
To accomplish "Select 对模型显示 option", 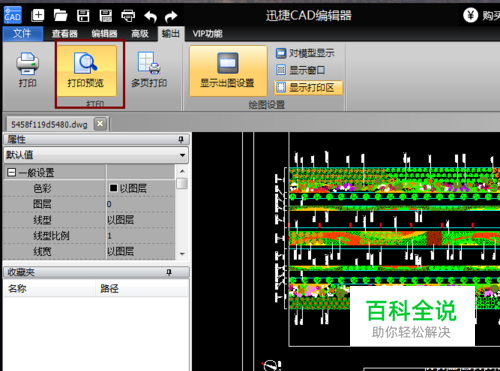I will [x=305, y=53].
